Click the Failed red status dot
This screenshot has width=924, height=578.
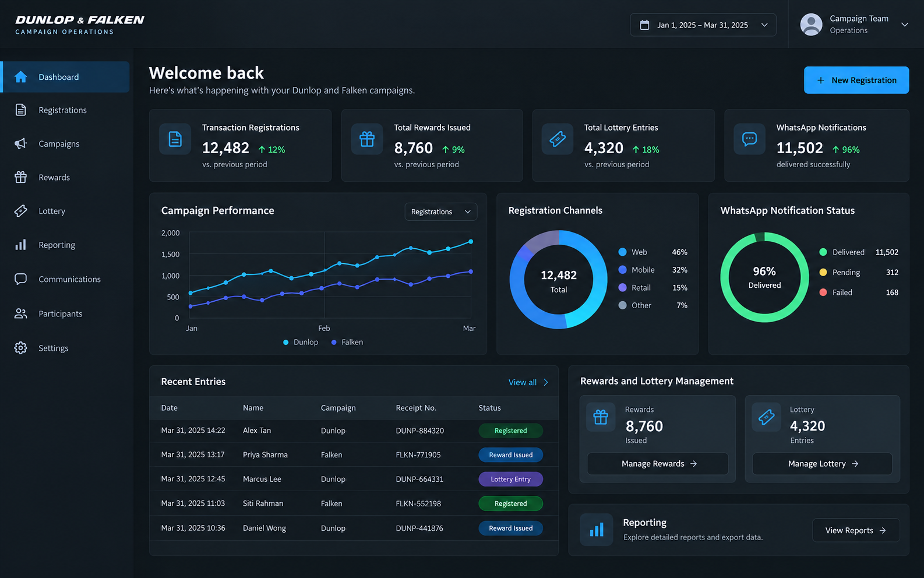pyautogui.click(x=823, y=292)
